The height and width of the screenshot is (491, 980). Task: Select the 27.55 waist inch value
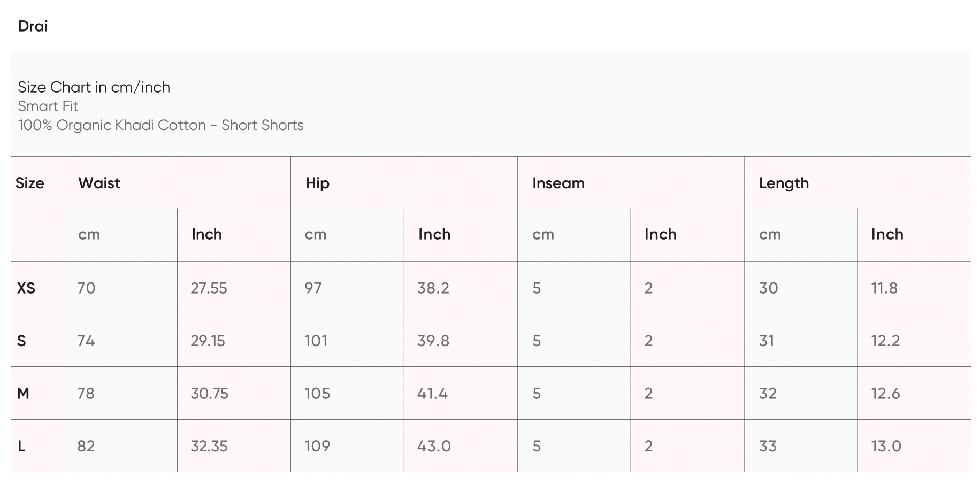pyautogui.click(x=209, y=288)
